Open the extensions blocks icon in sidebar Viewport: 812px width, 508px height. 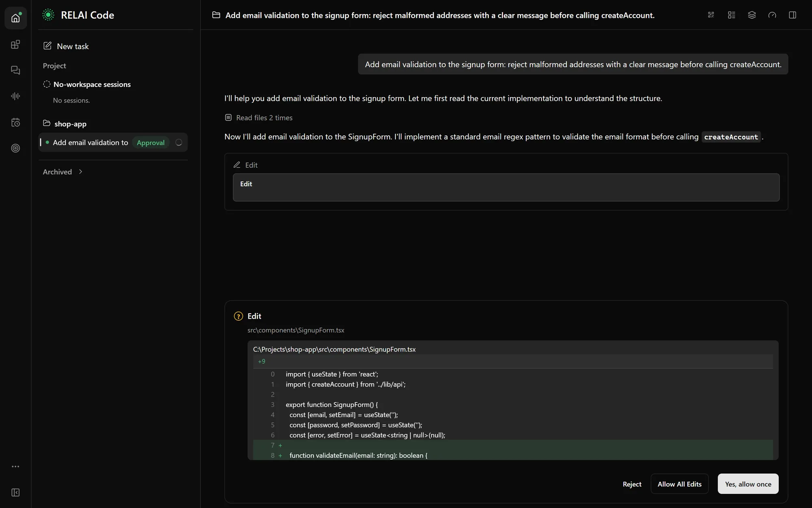(x=15, y=44)
